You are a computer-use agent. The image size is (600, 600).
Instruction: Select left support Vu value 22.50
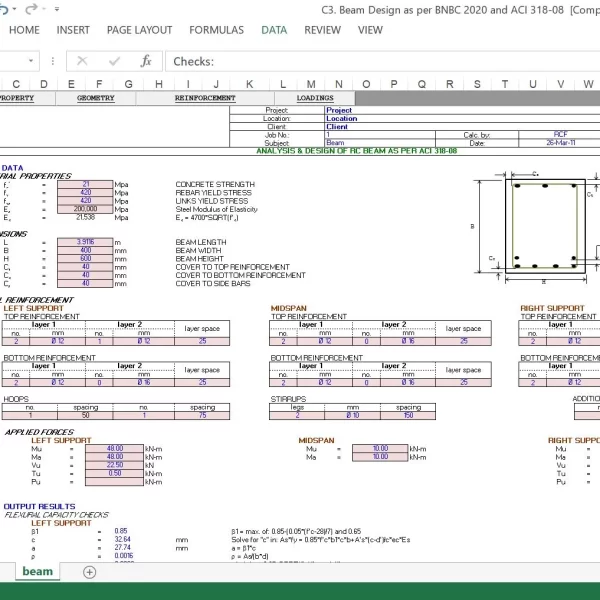pos(114,465)
